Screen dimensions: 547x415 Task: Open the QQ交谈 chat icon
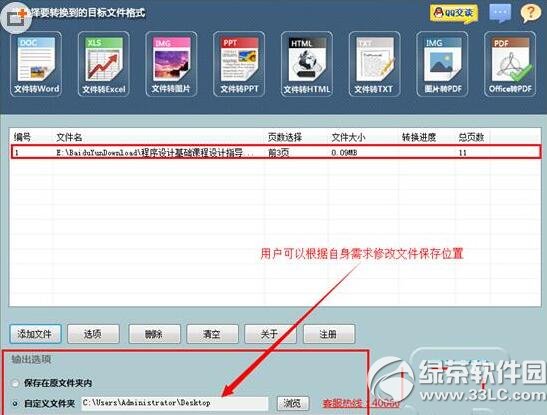(x=454, y=13)
